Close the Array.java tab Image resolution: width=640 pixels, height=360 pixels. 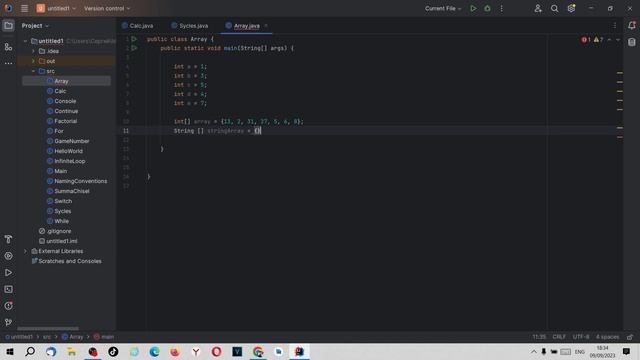(266, 26)
